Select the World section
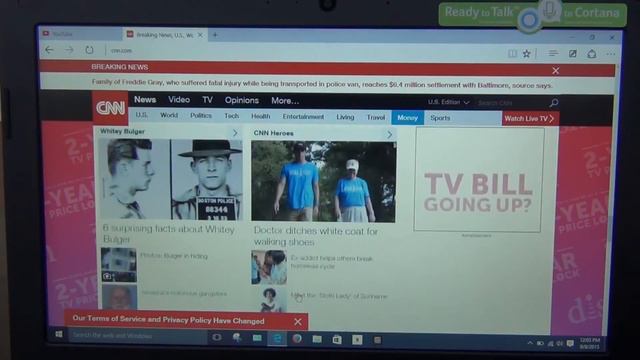The height and width of the screenshot is (360, 640). [x=169, y=116]
